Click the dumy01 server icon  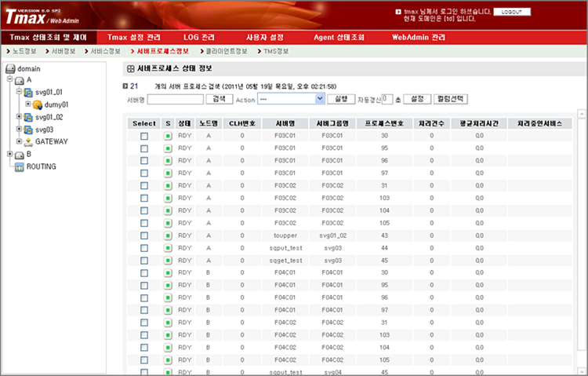37,105
